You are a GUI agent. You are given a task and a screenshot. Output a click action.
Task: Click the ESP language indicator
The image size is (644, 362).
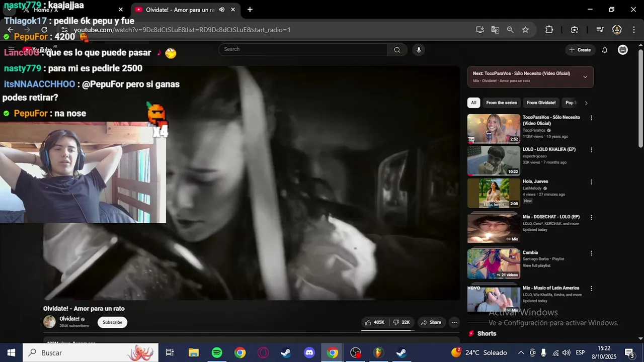pyautogui.click(x=580, y=352)
